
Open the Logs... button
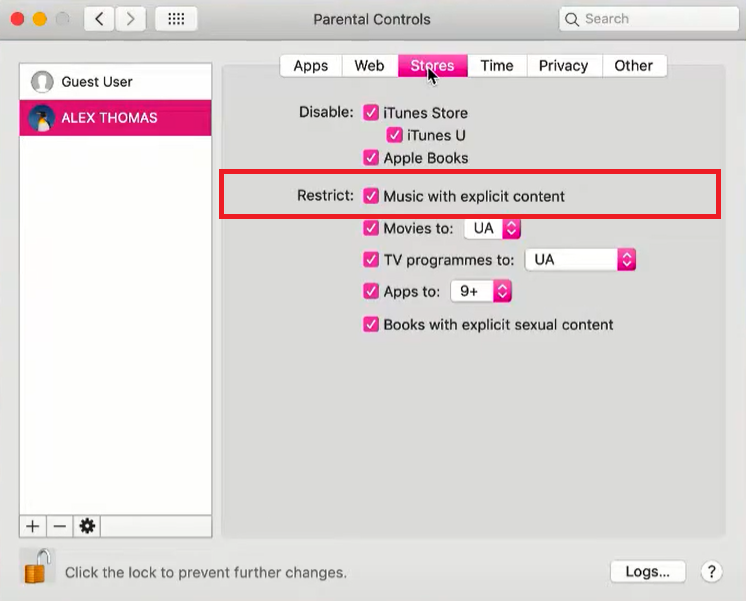[x=648, y=571]
